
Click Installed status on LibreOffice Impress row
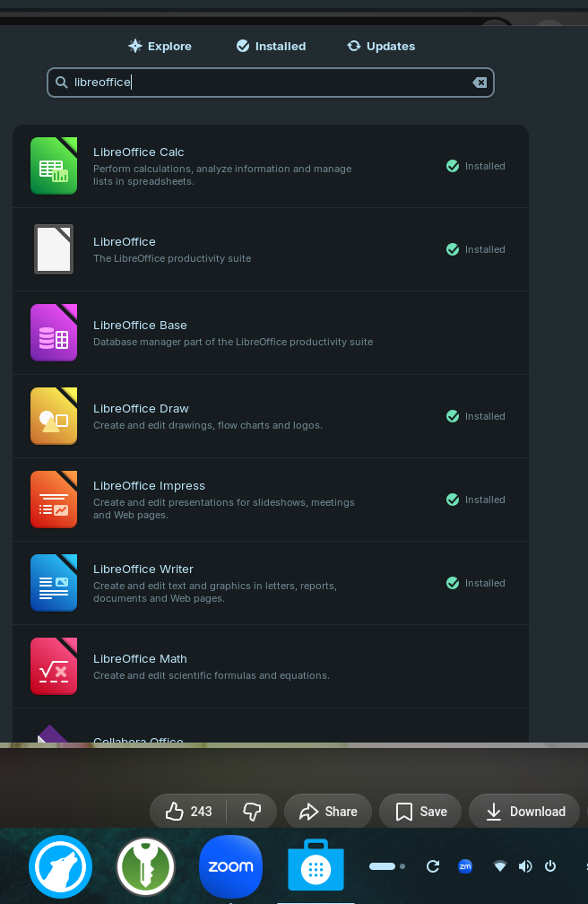pyautogui.click(x=476, y=500)
